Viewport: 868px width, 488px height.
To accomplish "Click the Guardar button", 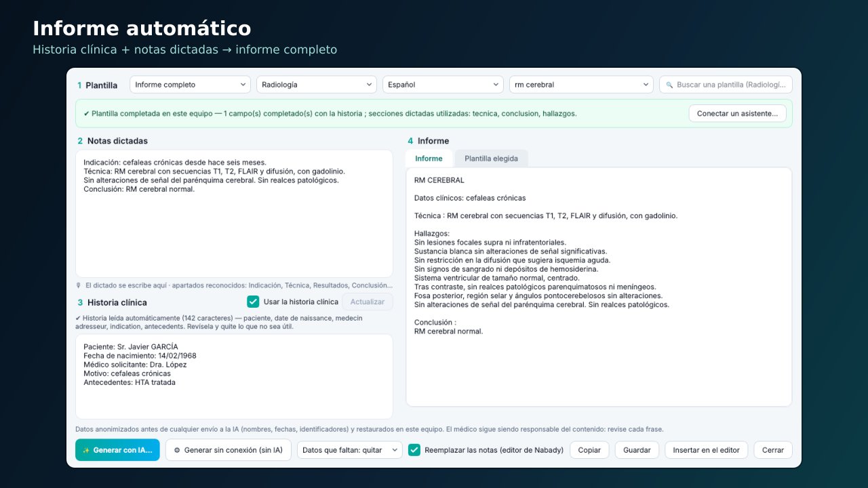I will 637,450.
